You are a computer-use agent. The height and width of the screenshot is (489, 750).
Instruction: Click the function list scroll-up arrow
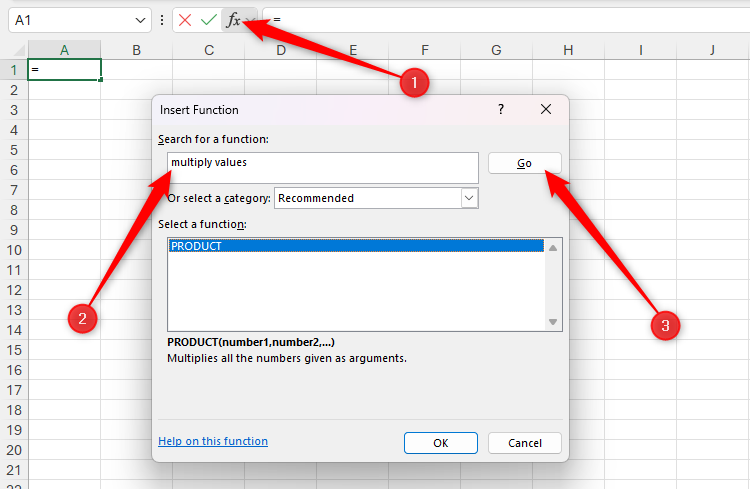[x=553, y=248]
